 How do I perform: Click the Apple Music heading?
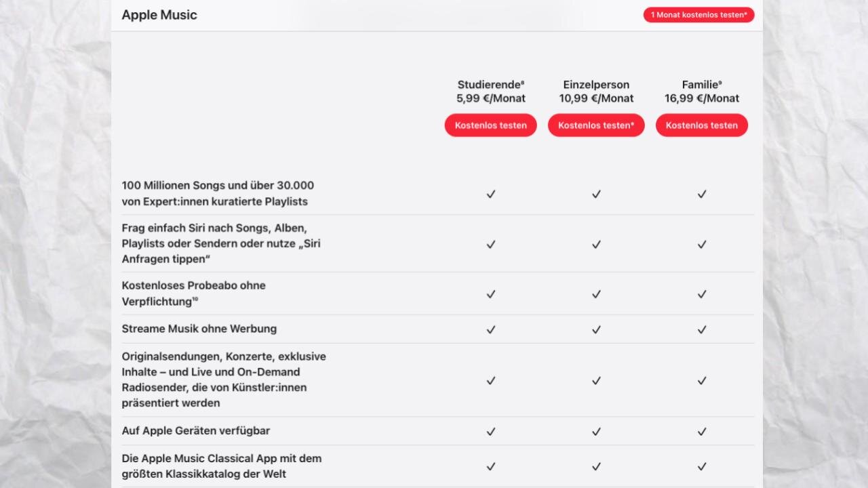click(x=159, y=15)
